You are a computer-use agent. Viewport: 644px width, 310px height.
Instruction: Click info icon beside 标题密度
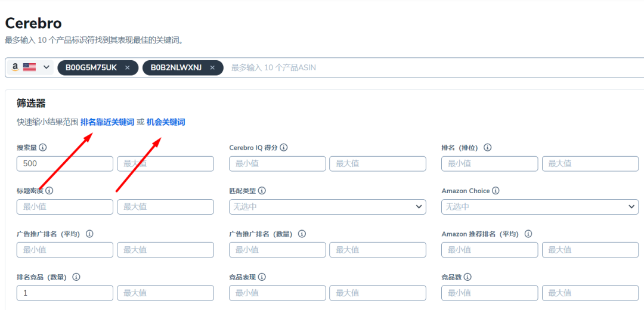(49, 191)
